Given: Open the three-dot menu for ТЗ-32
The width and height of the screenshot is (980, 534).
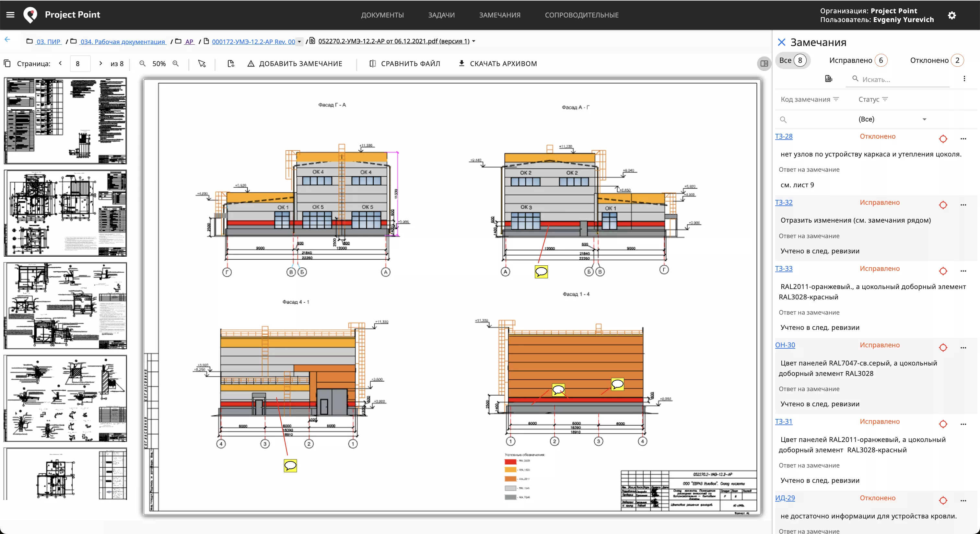Looking at the screenshot, I should click(x=963, y=205).
